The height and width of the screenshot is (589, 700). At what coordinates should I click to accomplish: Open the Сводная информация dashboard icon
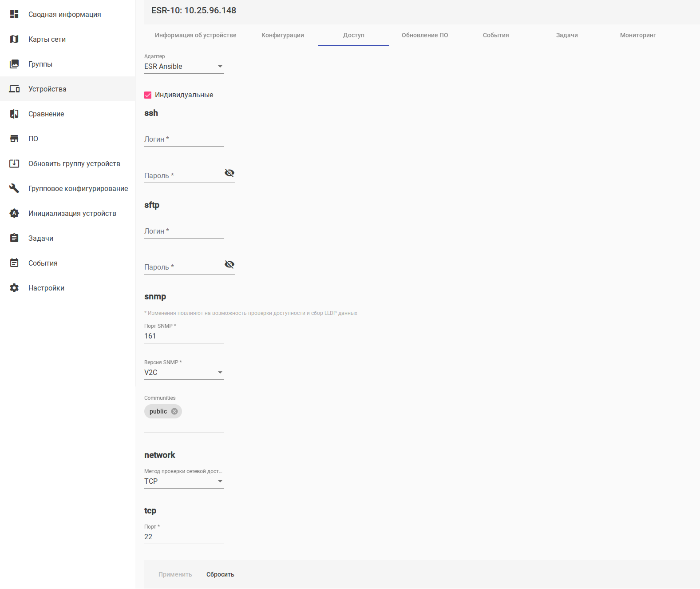click(14, 14)
